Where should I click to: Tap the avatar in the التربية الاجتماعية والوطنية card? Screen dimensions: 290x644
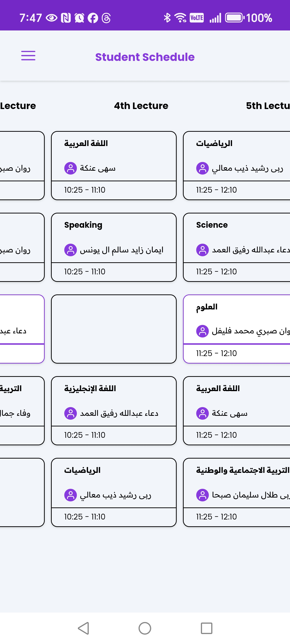tap(202, 495)
